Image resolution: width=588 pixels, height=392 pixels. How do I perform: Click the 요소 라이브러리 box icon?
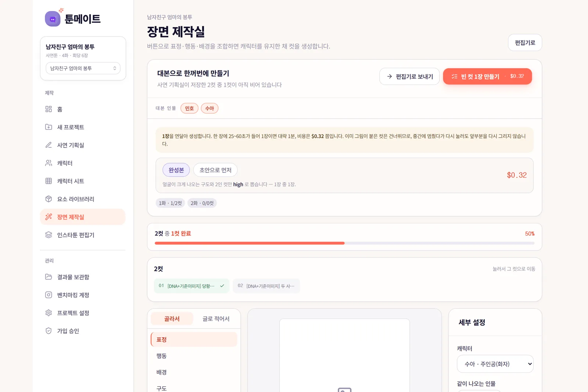coord(49,199)
